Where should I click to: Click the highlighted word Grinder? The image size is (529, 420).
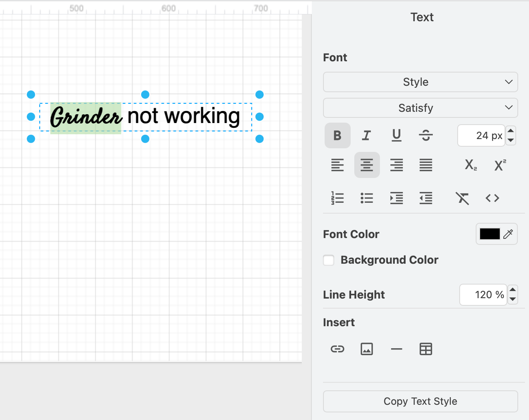coord(86,117)
